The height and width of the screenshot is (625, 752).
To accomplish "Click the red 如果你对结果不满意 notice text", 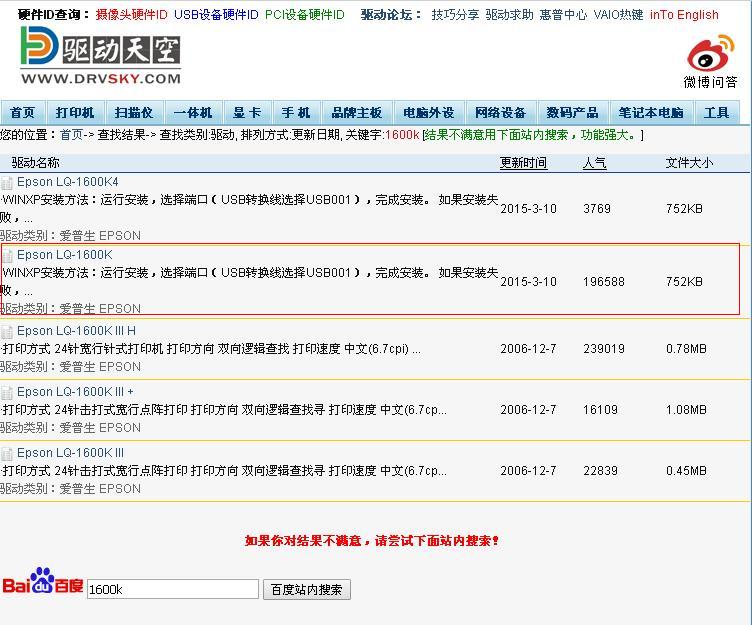I will pos(372,541).
